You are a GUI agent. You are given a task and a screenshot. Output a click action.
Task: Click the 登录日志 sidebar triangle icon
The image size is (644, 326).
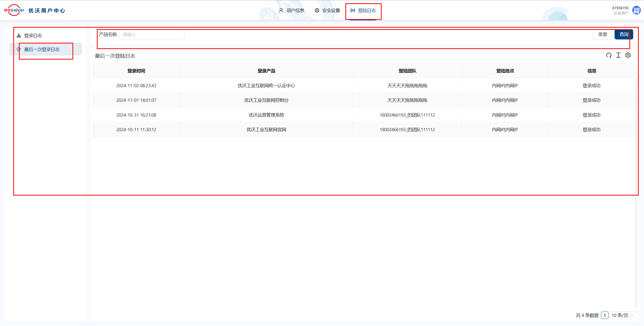tap(19, 36)
